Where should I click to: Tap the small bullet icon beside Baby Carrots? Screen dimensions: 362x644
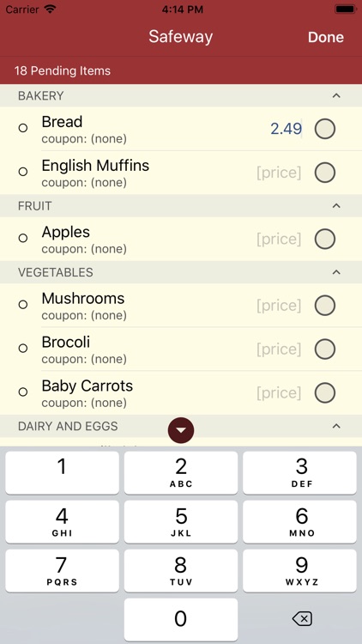click(23, 392)
